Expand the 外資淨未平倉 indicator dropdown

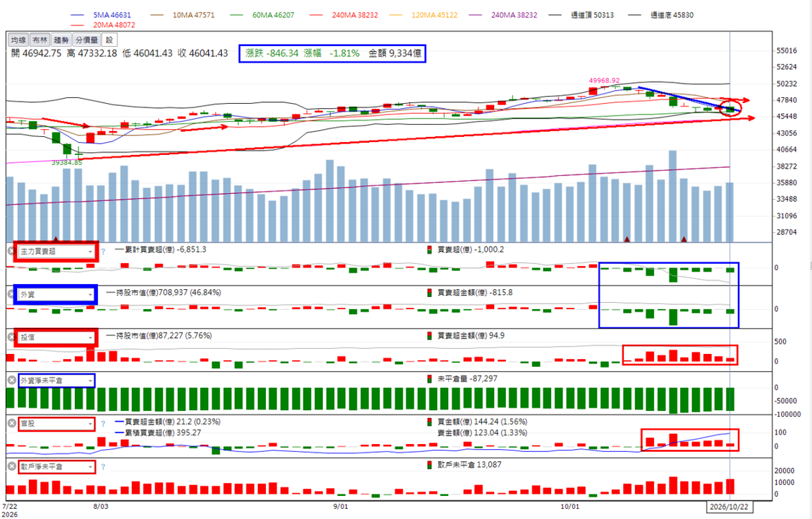56,380
